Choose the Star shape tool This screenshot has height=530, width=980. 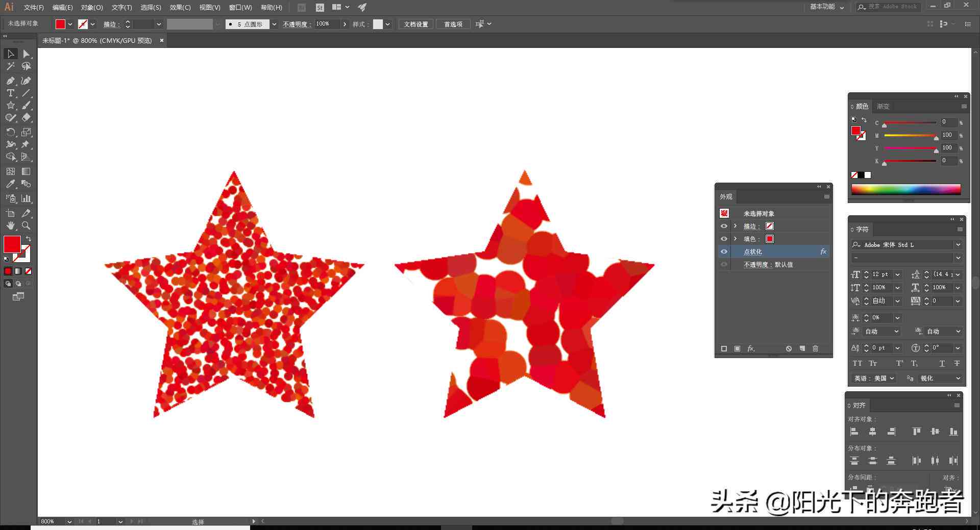[10, 105]
